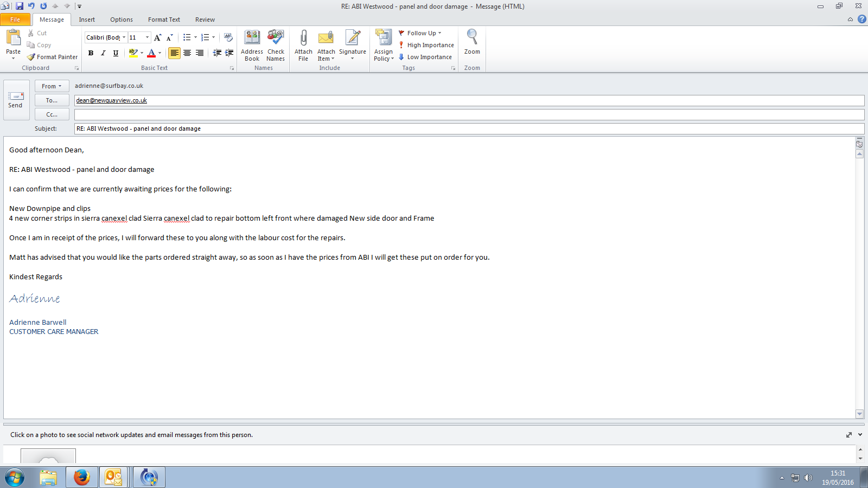Open the From account menu
This screenshot has width=868, height=488.
tap(52, 86)
